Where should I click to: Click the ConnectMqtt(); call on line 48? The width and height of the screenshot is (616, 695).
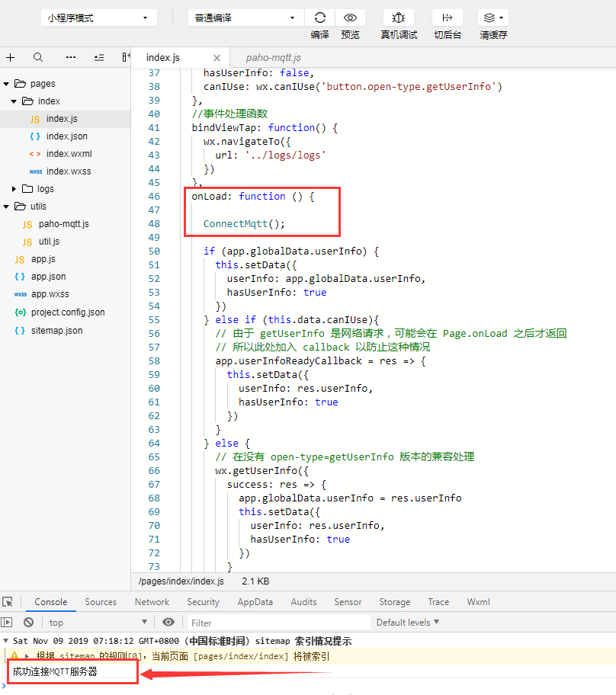244,224
